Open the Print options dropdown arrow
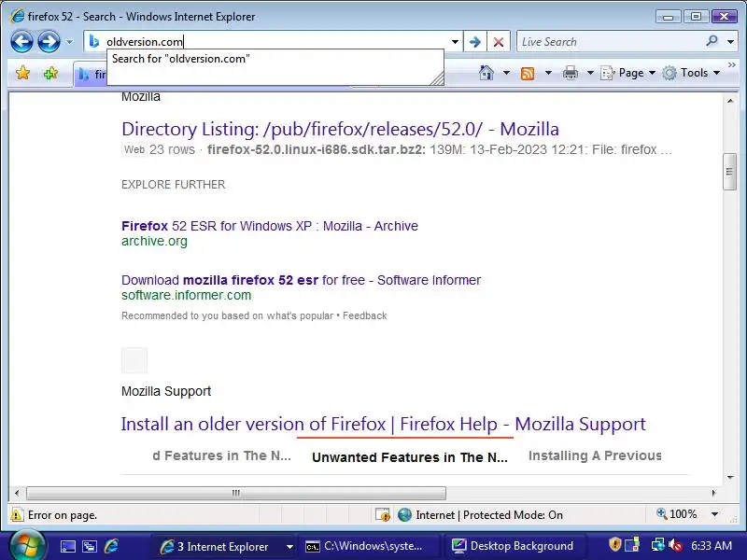 (x=590, y=73)
